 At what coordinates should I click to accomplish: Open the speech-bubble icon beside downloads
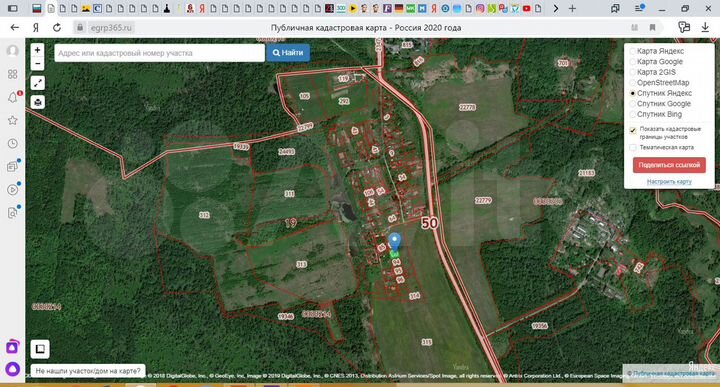pos(684,28)
